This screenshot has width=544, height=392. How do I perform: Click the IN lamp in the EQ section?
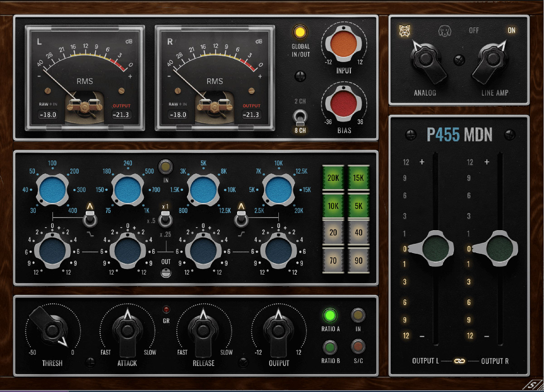click(x=165, y=167)
